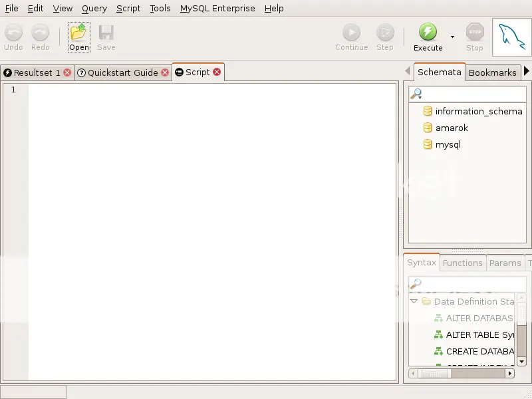The width and height of the screenshot is (532, 399).
Task: Click the information_schema database icon
Action: (428, 110)
